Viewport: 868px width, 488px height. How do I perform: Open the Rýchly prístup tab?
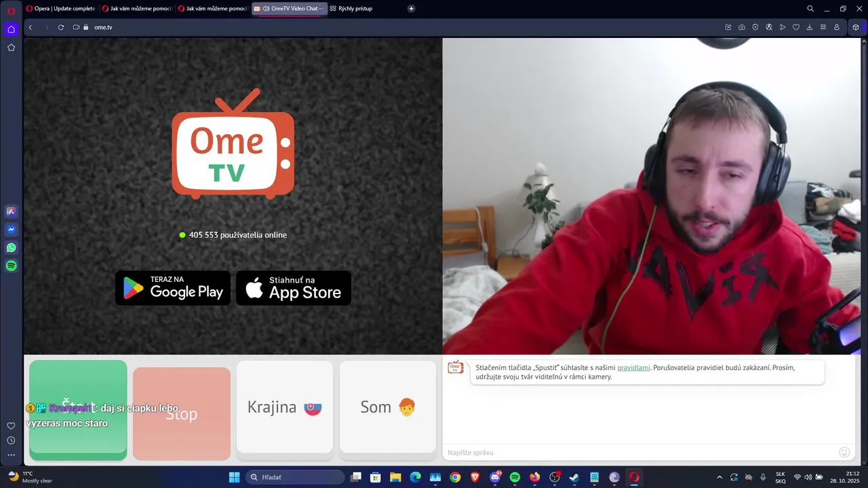(x=351, y=9)
